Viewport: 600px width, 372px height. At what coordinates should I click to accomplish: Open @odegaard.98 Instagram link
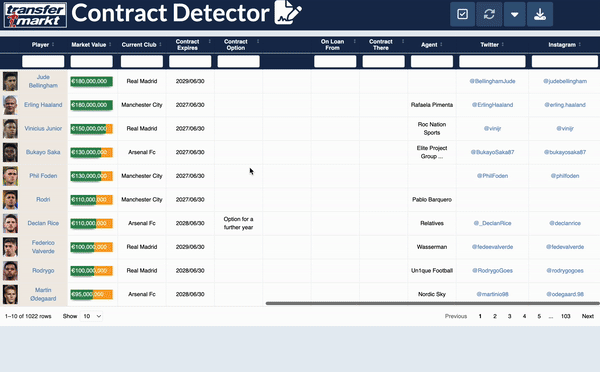point(565,294)
